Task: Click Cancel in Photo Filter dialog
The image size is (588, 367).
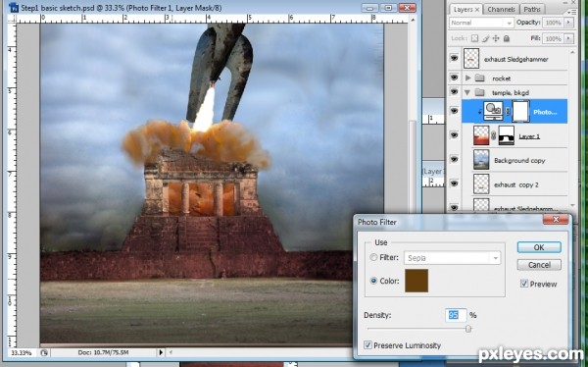Action: pos(539,265)
